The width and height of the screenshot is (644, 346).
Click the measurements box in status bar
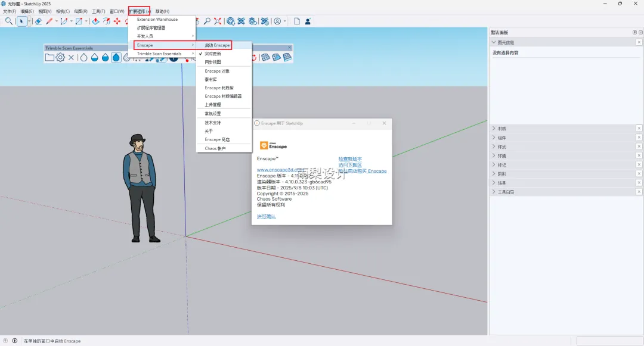click(x=609, y=341)
